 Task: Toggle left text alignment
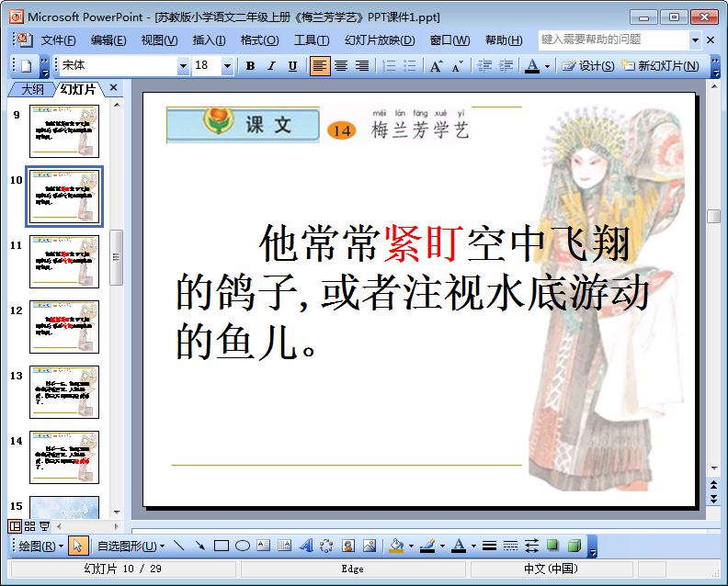tap(320, 66)
